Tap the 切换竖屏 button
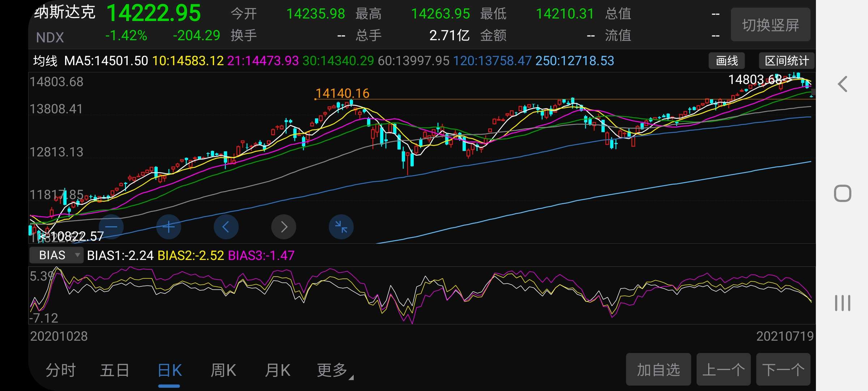The width and height of the screenshot is (868, 391). (770, 25)
